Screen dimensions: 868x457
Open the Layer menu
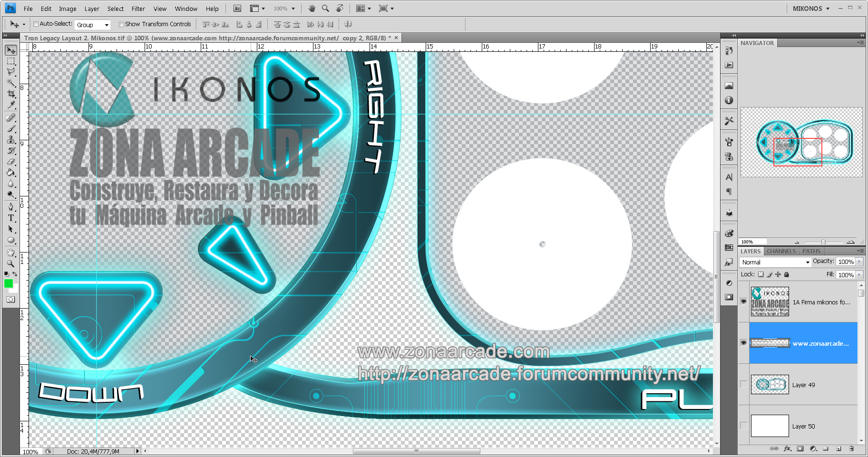pos(92,9)
